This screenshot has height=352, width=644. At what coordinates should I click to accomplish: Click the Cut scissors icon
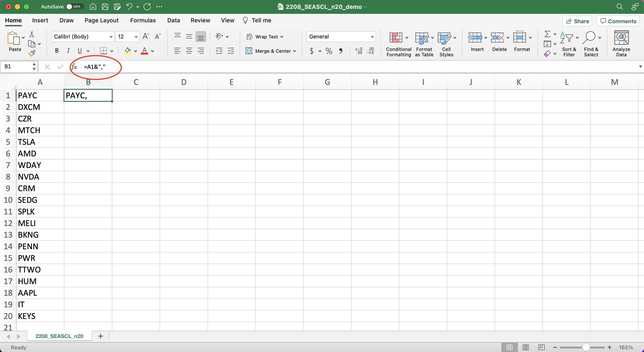point(32,34)
